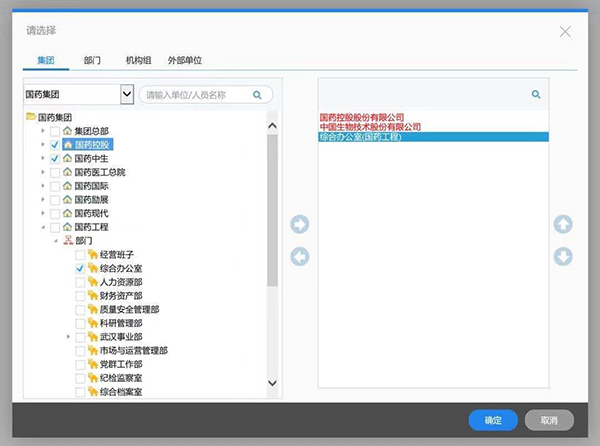
Task: Select 国药控股股份有限公司 in the selected list
Action: pyautogui.click(x=362, y=117)
